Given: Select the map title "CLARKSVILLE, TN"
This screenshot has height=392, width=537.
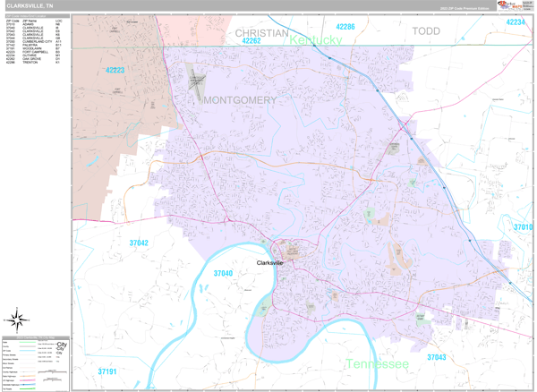Looking at the screenshot, I should point(30,6).
